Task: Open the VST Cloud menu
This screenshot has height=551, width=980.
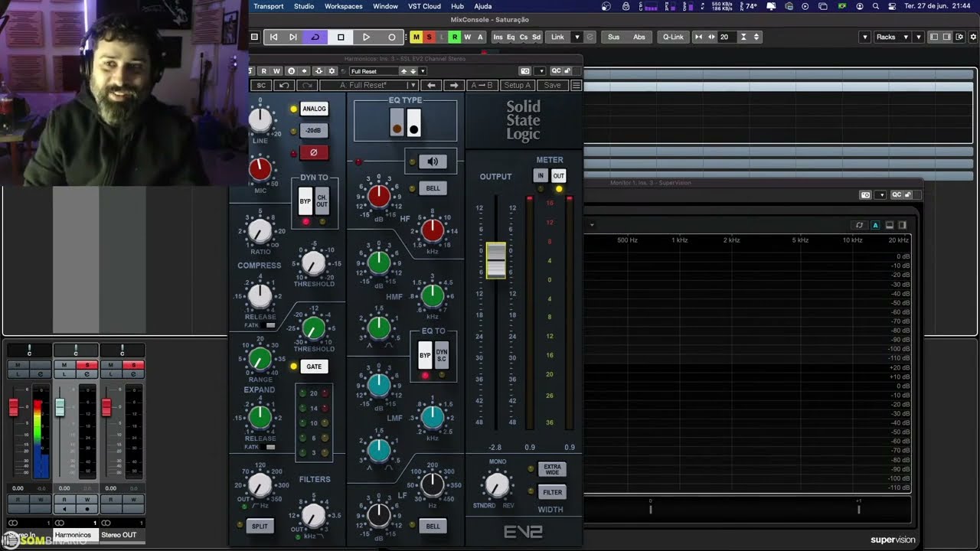Action: pos(424,6)
